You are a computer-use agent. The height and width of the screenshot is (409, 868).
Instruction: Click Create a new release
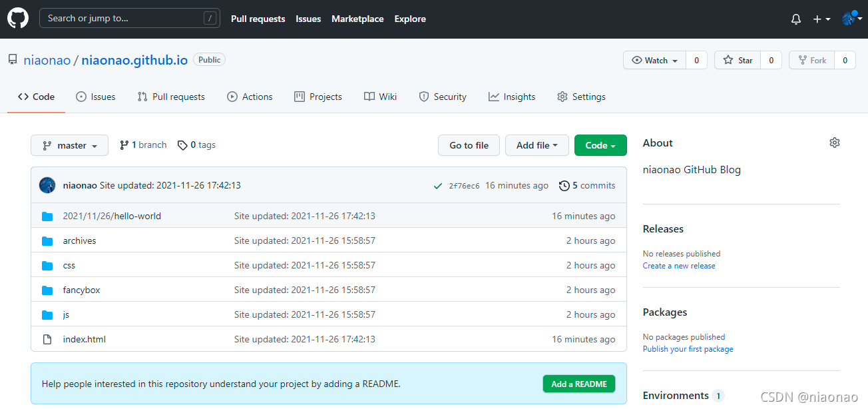coord(679,266)
